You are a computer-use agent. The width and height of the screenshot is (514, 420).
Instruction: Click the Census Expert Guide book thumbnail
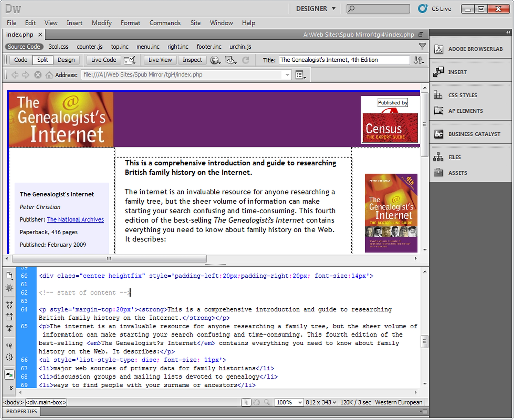tap(390, 128)
